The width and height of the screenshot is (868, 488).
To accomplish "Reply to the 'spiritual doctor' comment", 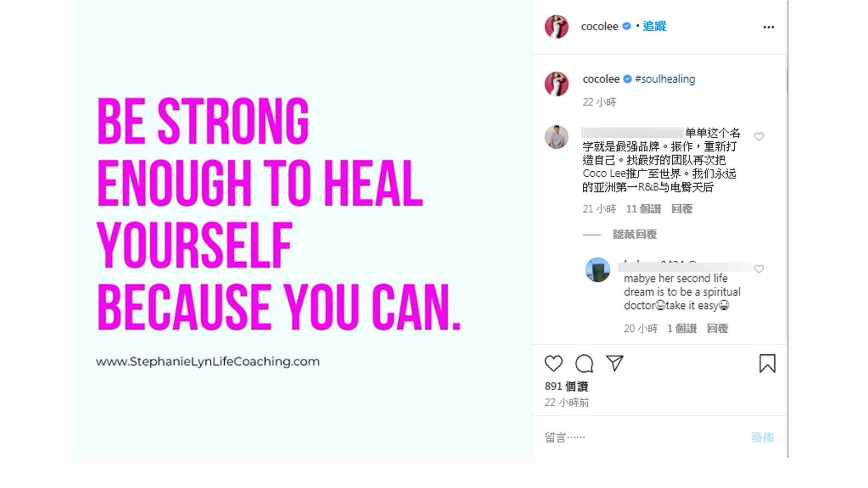I will click(x=717, y=328).
